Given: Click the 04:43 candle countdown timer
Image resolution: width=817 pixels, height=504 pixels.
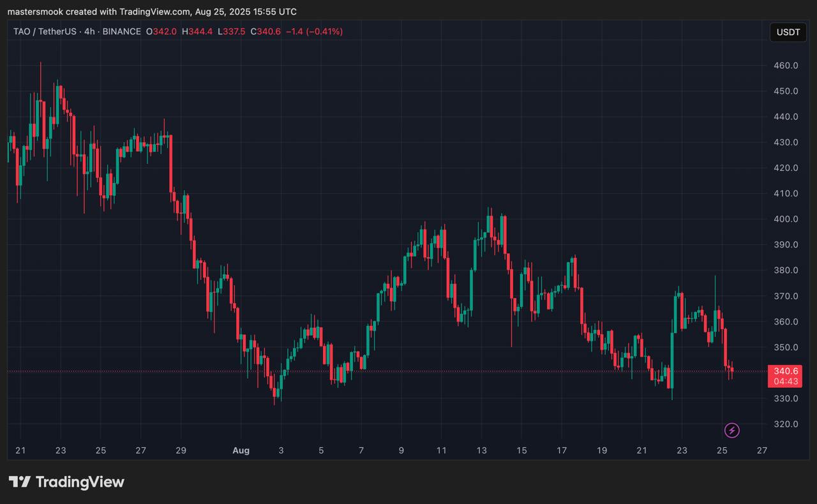Looking at the screenshot, I should click(785, 382).
